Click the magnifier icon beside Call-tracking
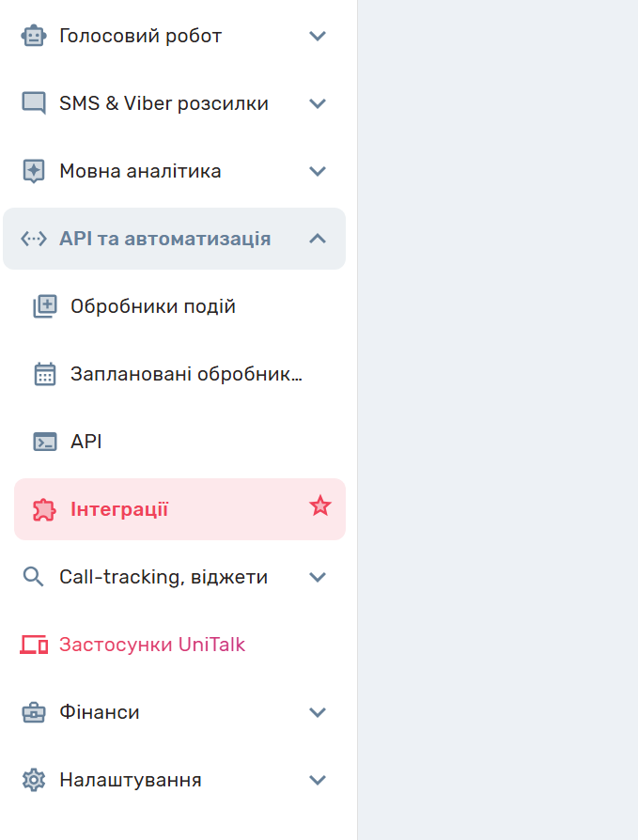This screenshot has height=840, width=638. pyautogui.click(x=34, y=578)
